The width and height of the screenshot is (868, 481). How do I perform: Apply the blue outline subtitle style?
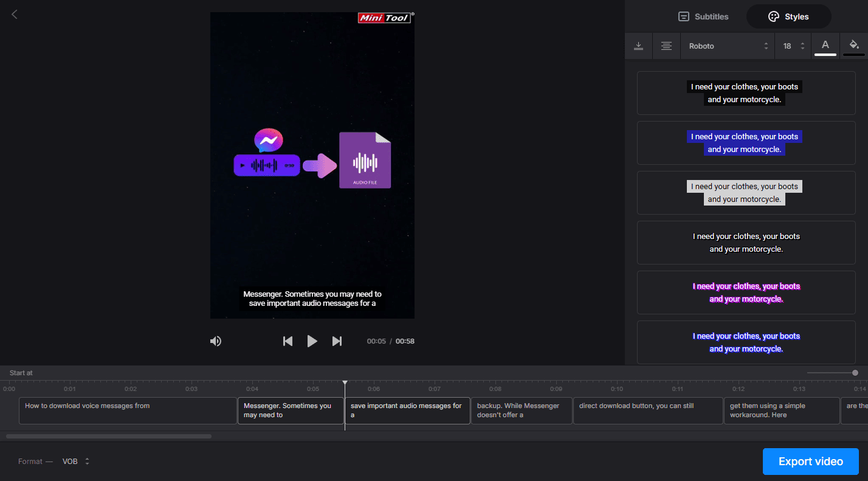point(746,342)
